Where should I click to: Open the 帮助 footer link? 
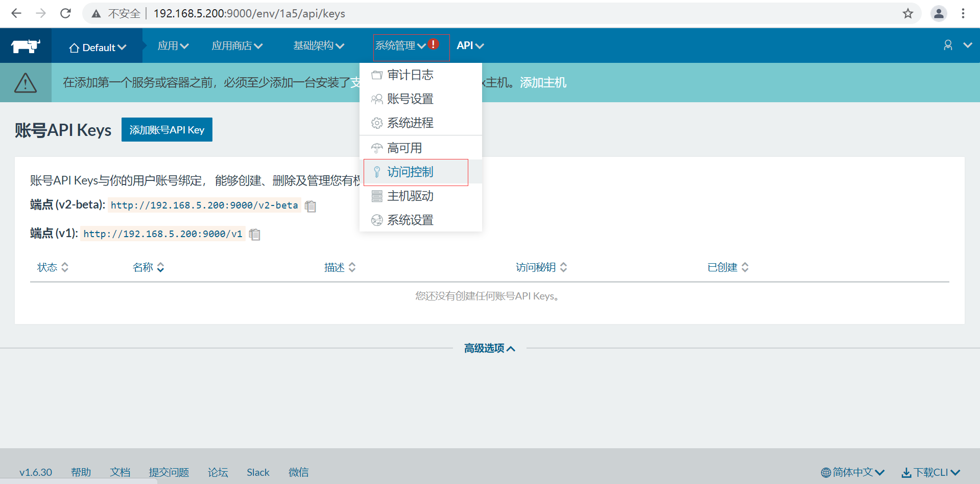pos(81,472)
